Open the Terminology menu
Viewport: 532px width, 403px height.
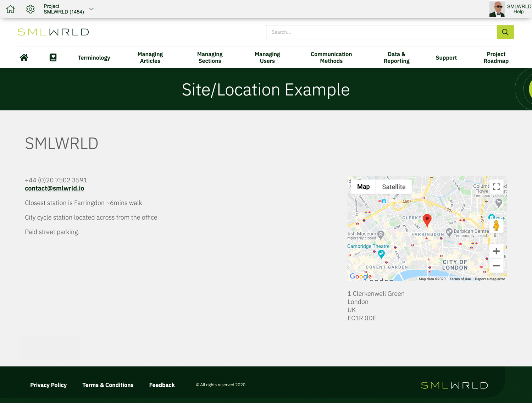coord(94,57)
